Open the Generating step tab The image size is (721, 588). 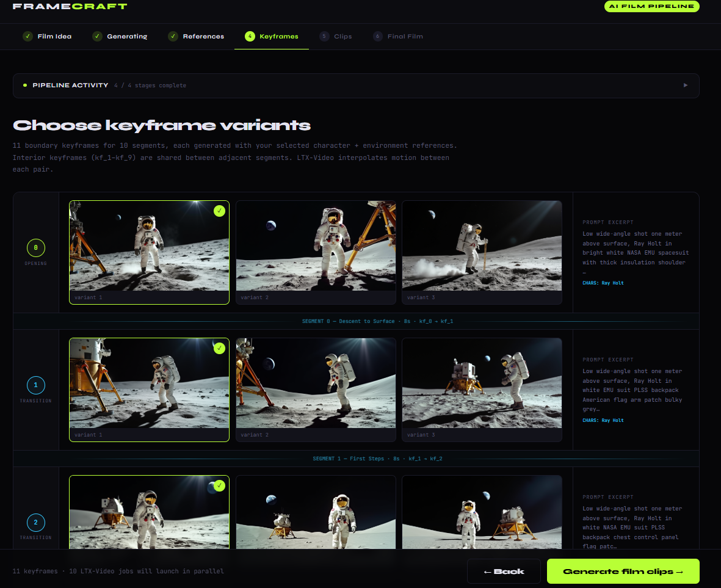coord(120,36)
